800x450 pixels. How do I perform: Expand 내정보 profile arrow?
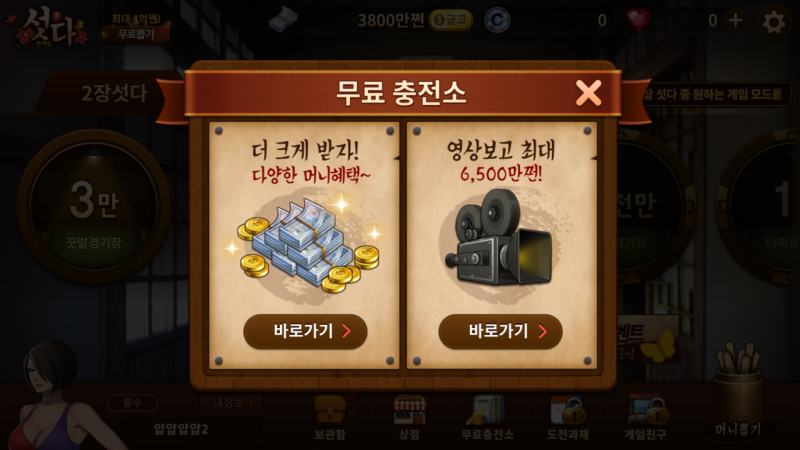(233, 403)
